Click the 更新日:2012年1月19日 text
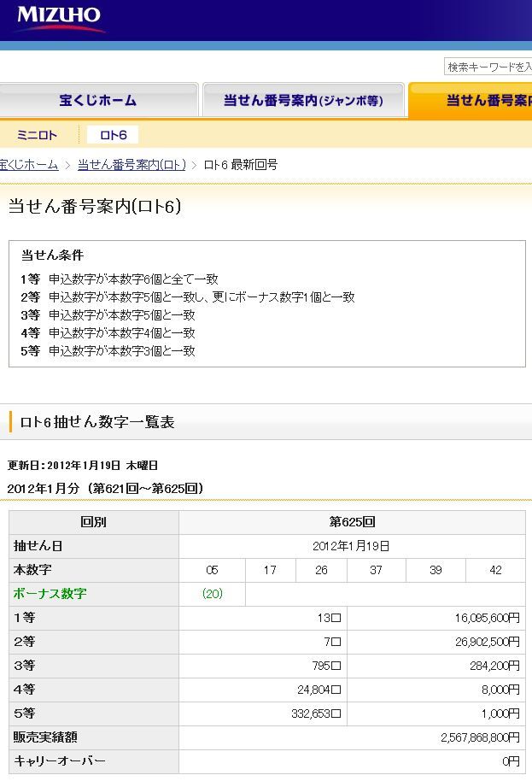Screen dimensions: 532x781 pyautogui.click(x=83, y=465)
